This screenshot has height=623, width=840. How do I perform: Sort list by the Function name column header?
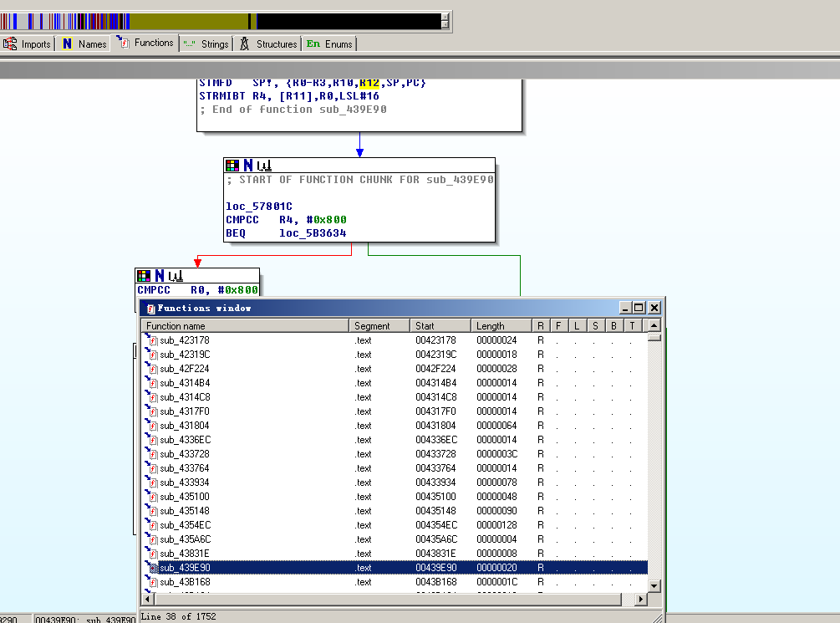(x=244, y=325)
